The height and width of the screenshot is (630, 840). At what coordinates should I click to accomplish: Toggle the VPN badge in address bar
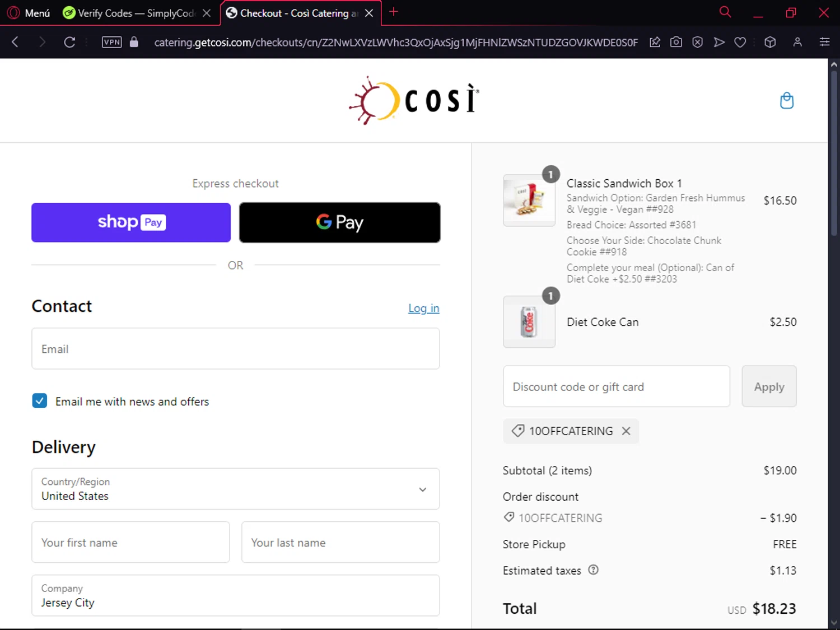pos(112,42)
